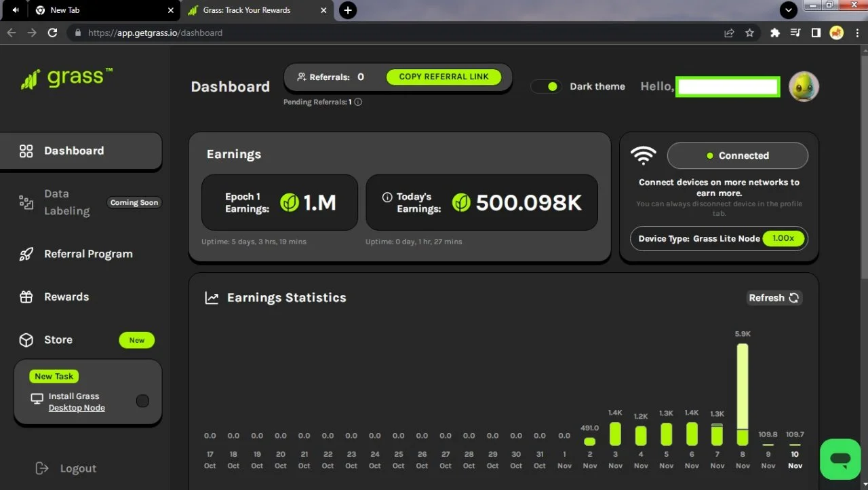
Task: Click the New Task label
Action: point(54,376)
